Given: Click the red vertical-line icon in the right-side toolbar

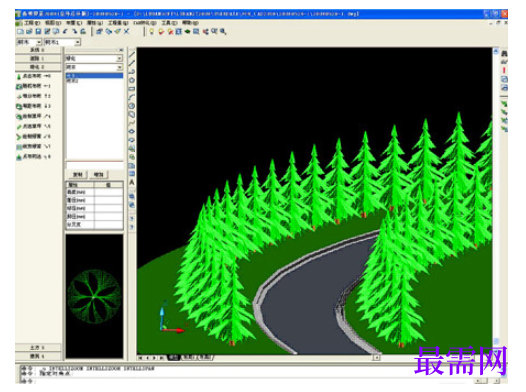Looking at the screenshot, I should [x=504, y=70].
